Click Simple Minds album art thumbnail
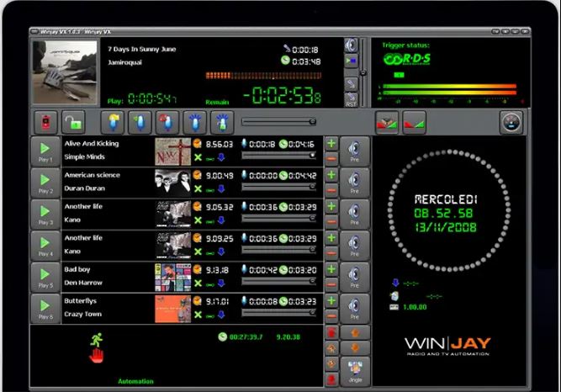The image size is (561, 392). pyautogui.click(x=172, y=151)
